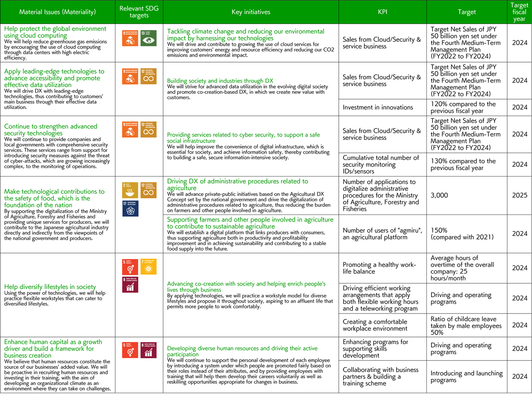Click KPI 'Number of users of "agmiru"'
532x394 pixels.
382,234
